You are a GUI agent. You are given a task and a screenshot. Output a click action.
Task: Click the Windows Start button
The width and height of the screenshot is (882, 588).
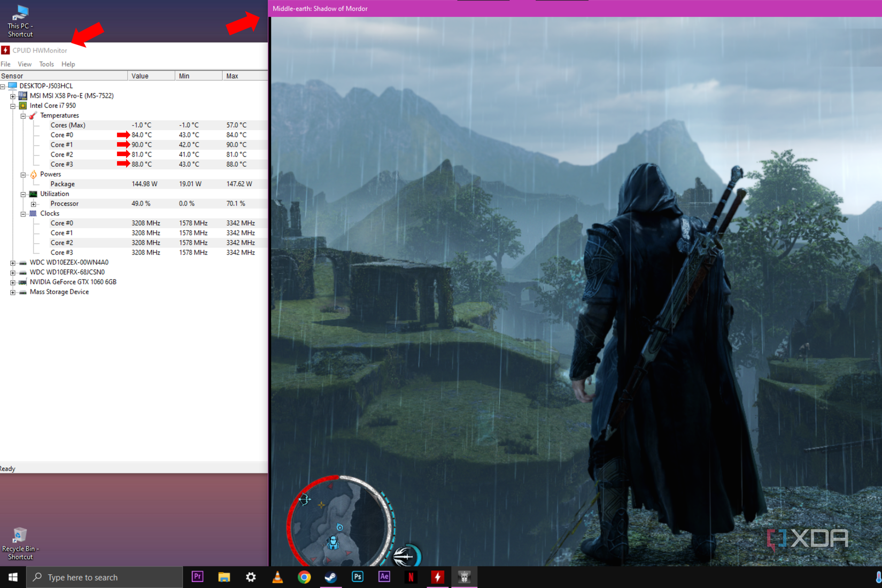coord(13,577)
